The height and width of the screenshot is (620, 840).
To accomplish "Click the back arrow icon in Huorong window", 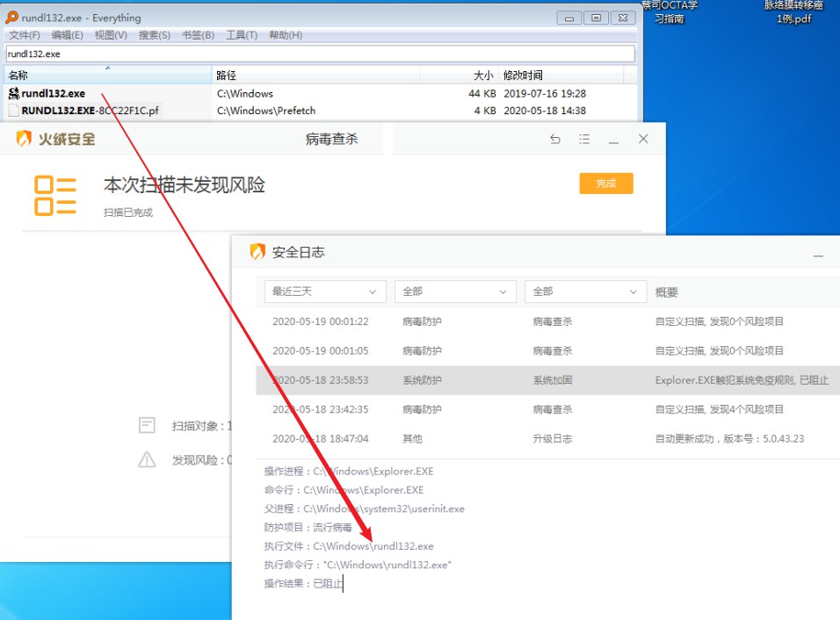I will pyautogui.click(x=555, y=140).
